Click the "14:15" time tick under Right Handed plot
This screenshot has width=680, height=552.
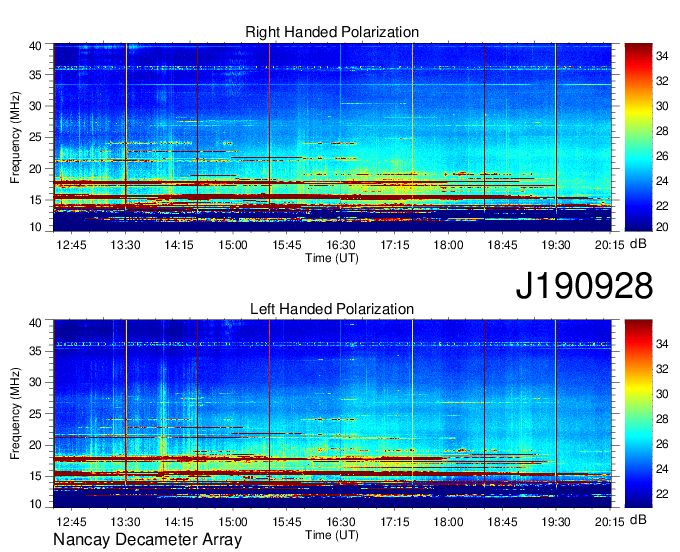[179, 245]
